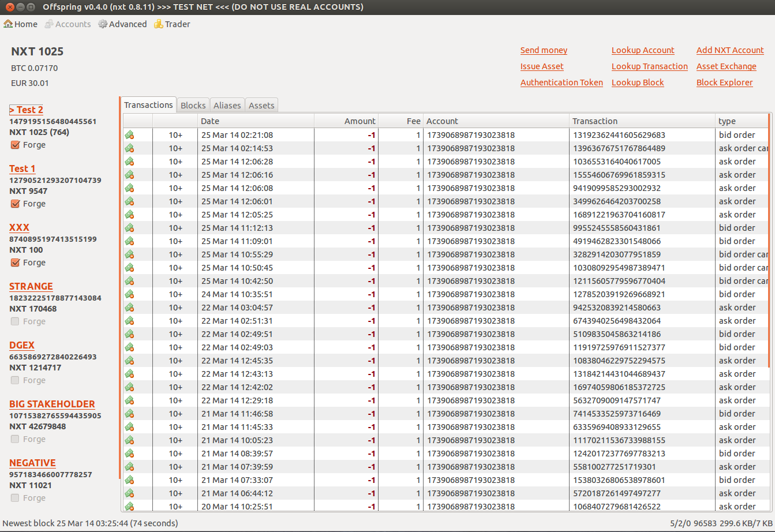Select the Test 2 account

click(26, 110)
